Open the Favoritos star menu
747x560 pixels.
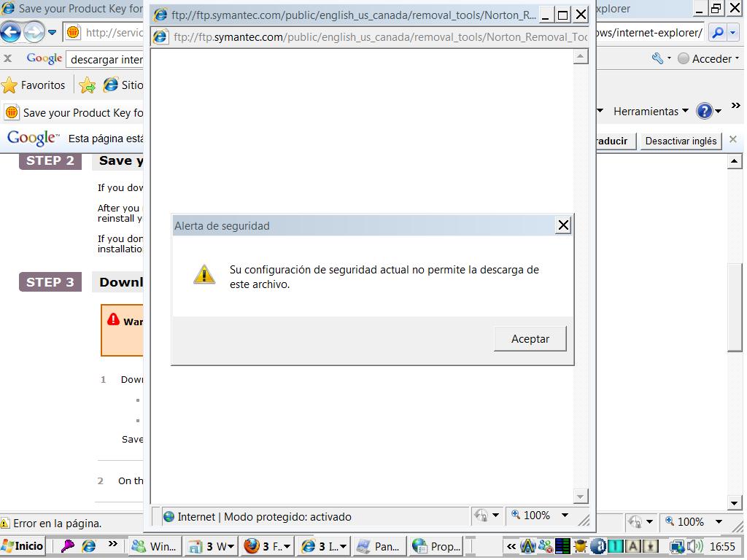[x=34, y=85]
